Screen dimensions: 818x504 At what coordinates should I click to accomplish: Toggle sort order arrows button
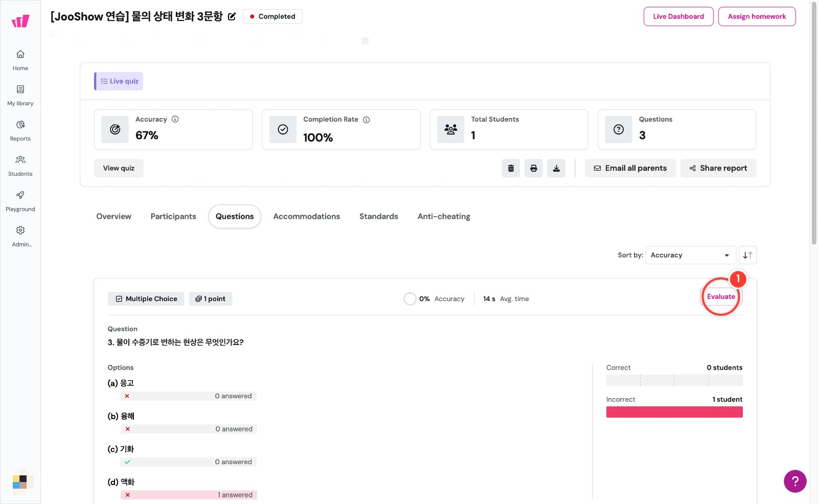(747, 255)
